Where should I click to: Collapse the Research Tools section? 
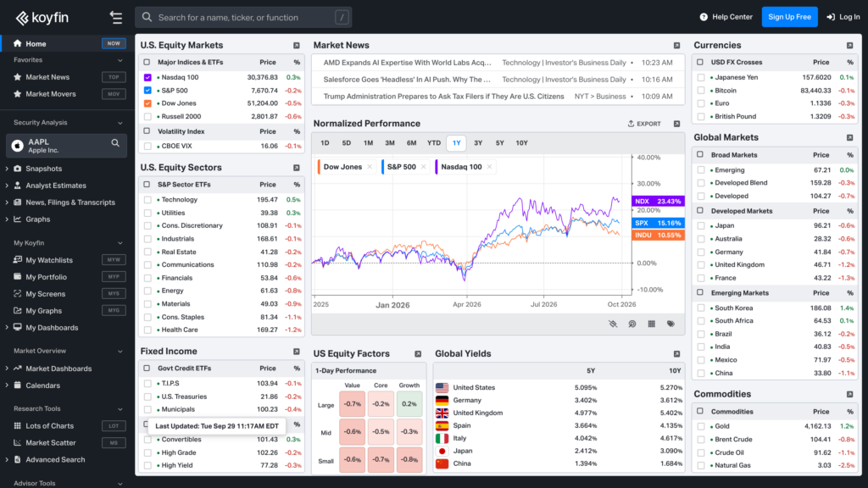tap(120, 409)
